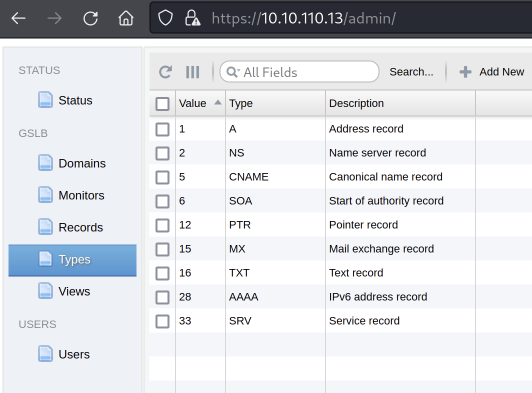532x393 pixels.
Task: Click the browser address bar URL
Action: pos(303,18)
